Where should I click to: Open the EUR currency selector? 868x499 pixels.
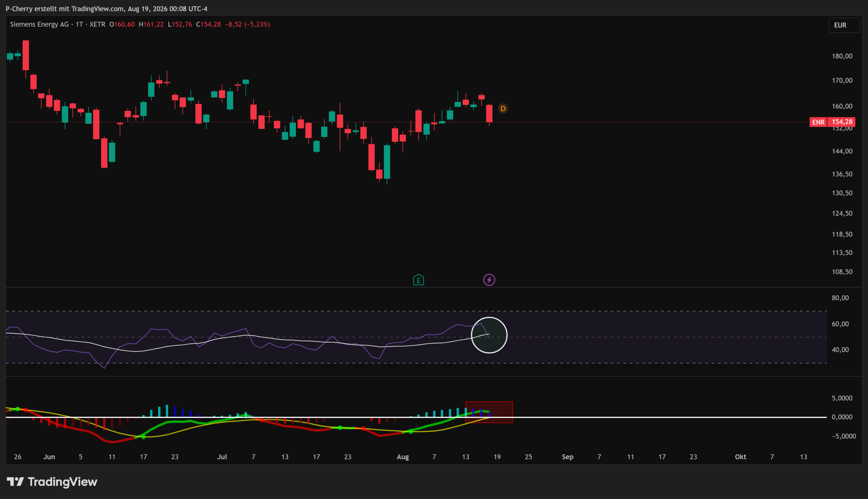(x=844, y=25)
